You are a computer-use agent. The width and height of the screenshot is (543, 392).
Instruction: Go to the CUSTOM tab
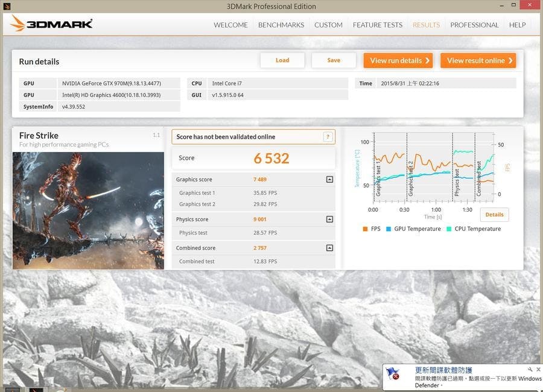coord(328,25)
